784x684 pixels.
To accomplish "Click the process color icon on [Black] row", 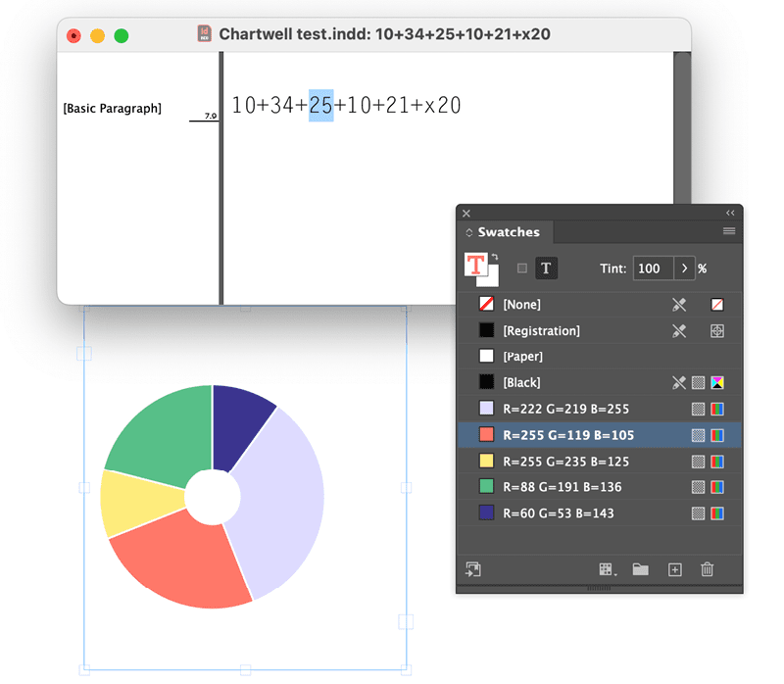I will (x=698, y=382).
